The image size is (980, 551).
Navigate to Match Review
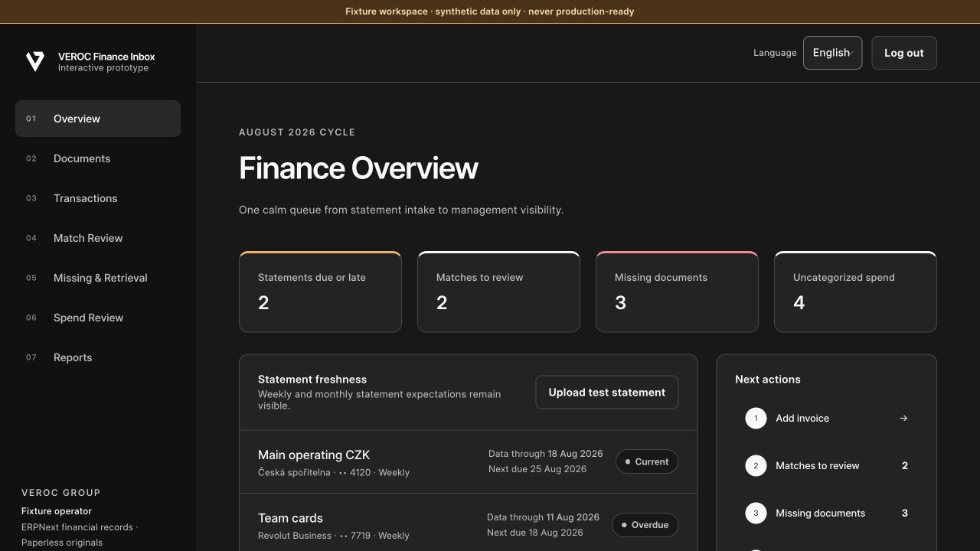pos(98,238)
